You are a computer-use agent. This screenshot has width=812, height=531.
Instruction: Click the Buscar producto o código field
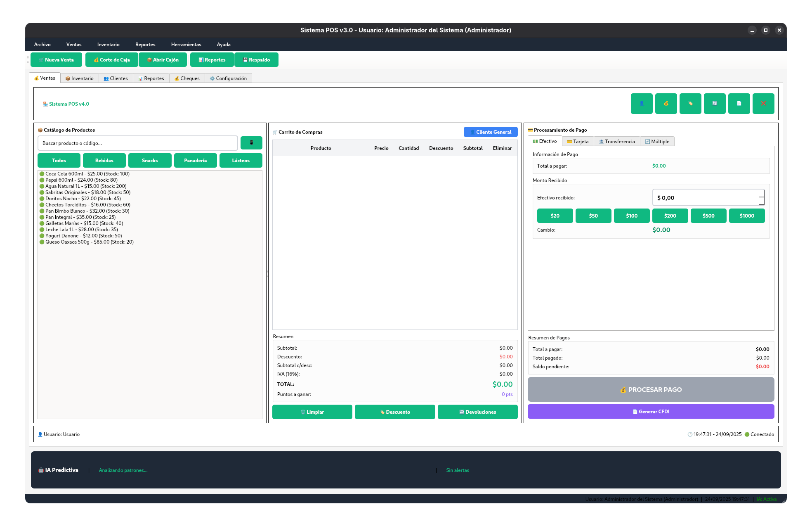(x=137, y=143)
